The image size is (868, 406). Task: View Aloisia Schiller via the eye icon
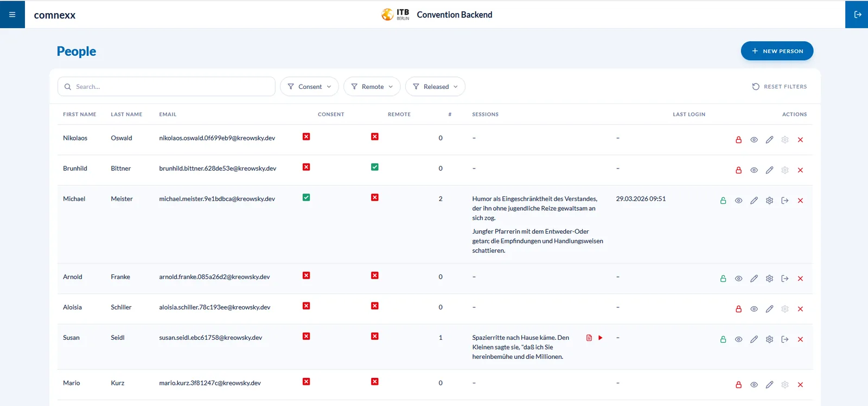point(754,309)
